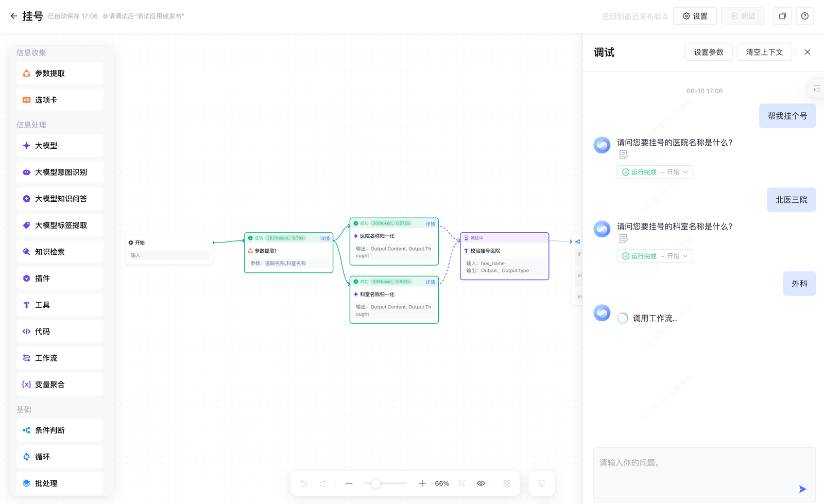824x504 pixels.
Task: Click the help question mark icon
Action: (804, 16)
